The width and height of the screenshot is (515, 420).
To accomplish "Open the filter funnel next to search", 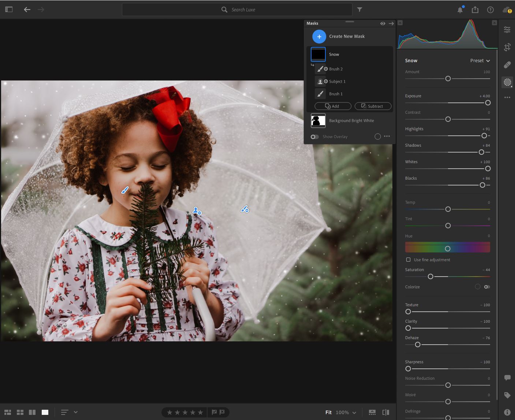I will [359, 10].
